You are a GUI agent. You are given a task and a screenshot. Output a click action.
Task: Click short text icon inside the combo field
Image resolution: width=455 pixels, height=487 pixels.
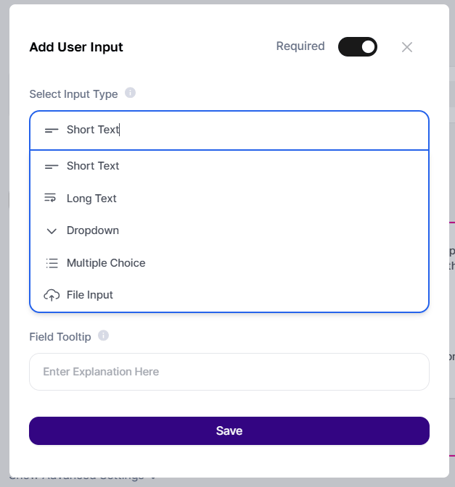[51, 130]
